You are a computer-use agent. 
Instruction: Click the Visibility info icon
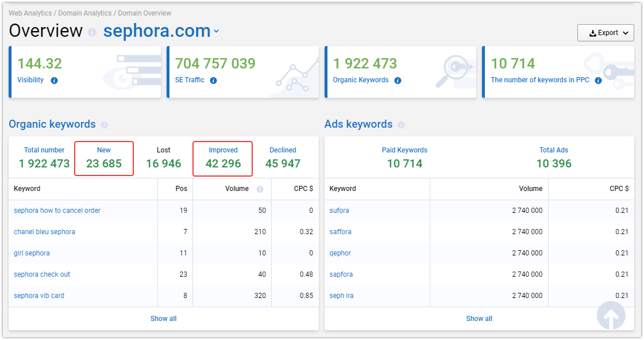tap(54, 81)
